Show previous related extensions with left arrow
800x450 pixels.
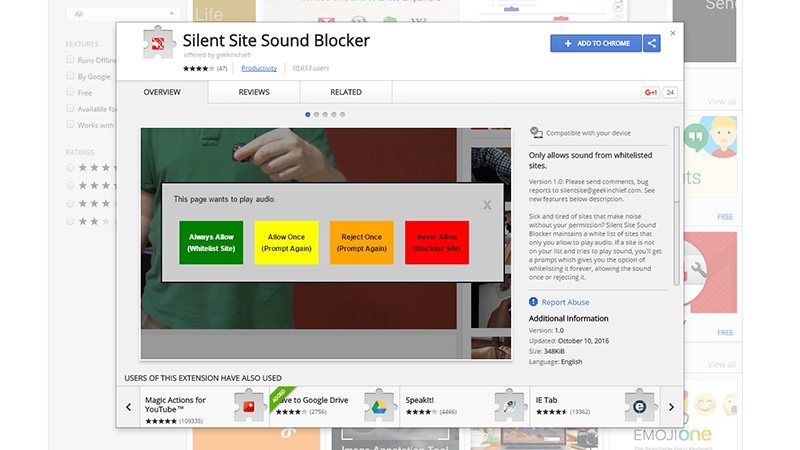pos(129,407)
